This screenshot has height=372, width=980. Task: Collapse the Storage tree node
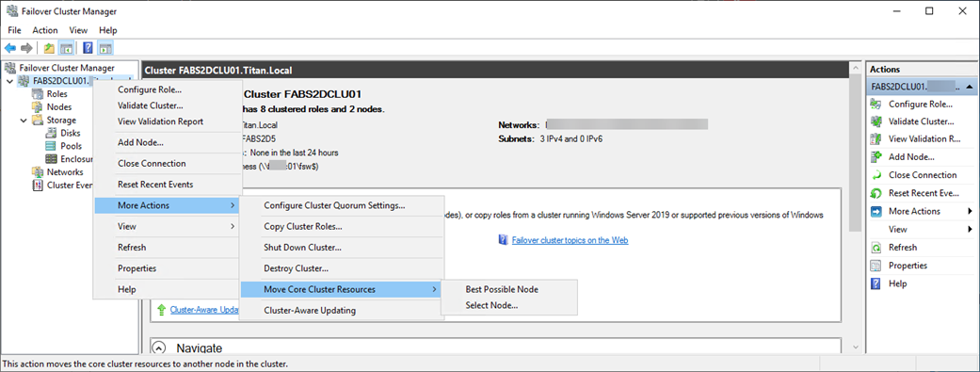[x=24, y=120]
